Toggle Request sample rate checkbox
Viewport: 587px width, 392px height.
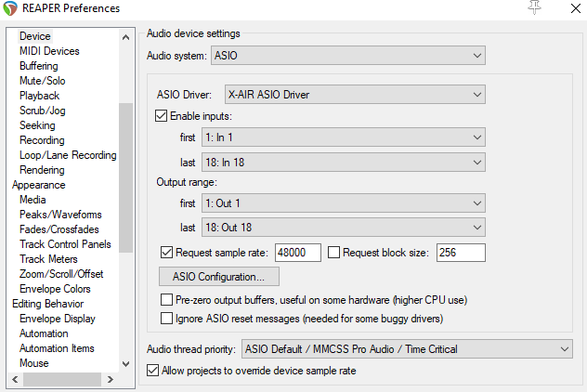coord(166,253)
